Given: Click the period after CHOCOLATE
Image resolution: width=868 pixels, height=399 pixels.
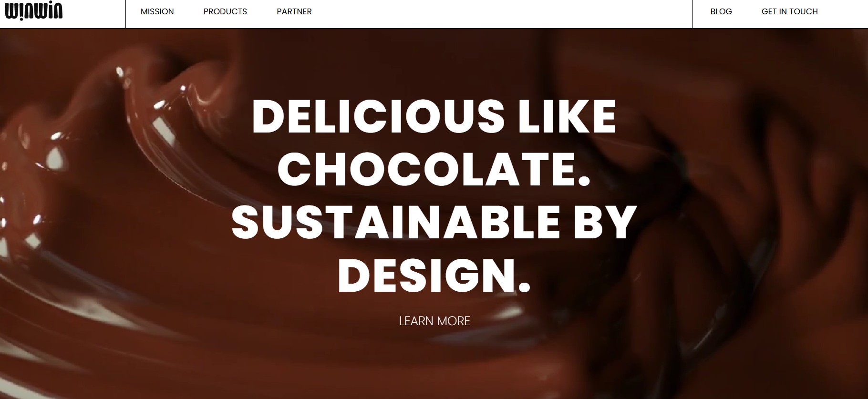Looking at the screenshot, I should coord(584,180).
